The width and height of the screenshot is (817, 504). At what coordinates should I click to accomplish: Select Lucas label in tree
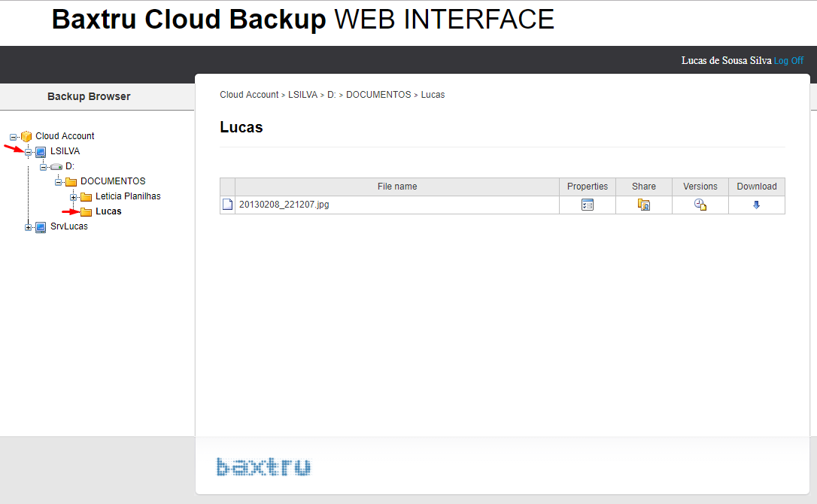point(108,211)
